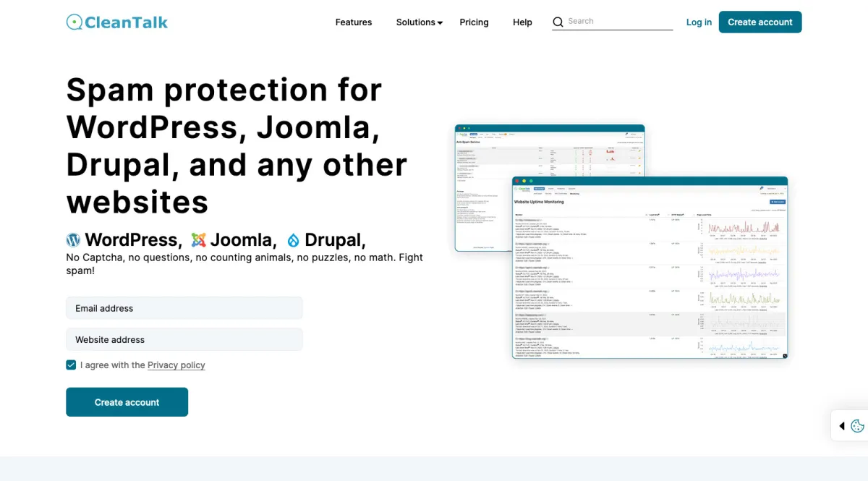Open the Privacy policy link
868x481 pixels.
[x=176, y=365]
